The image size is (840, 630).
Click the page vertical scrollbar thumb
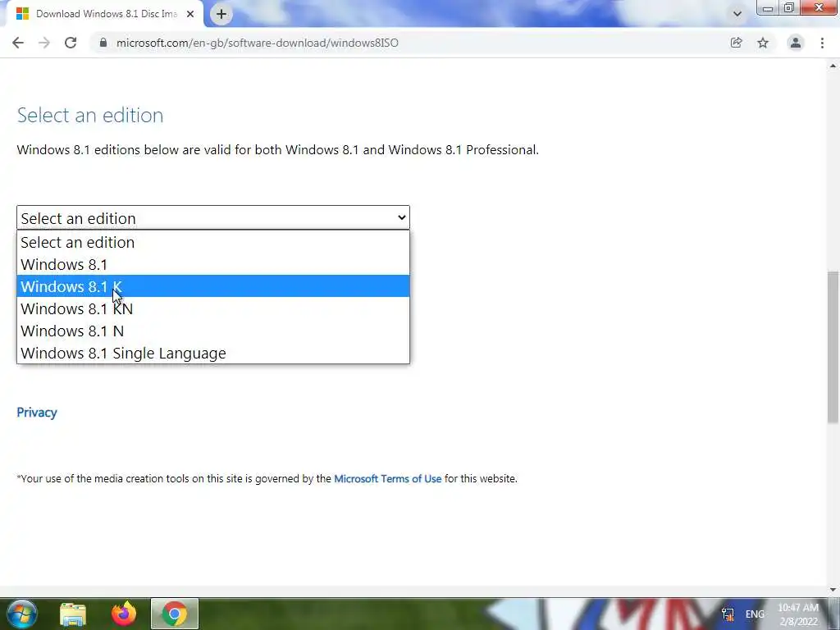click(833, 347)
